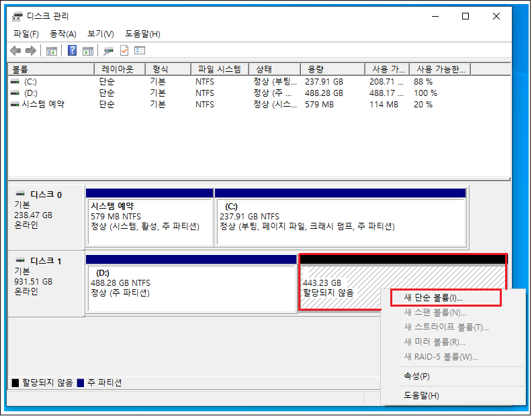Viewport: 532px width, 416px height.
Task: Click the black 할당되지 않음 legend swatch
Action: 15,382
